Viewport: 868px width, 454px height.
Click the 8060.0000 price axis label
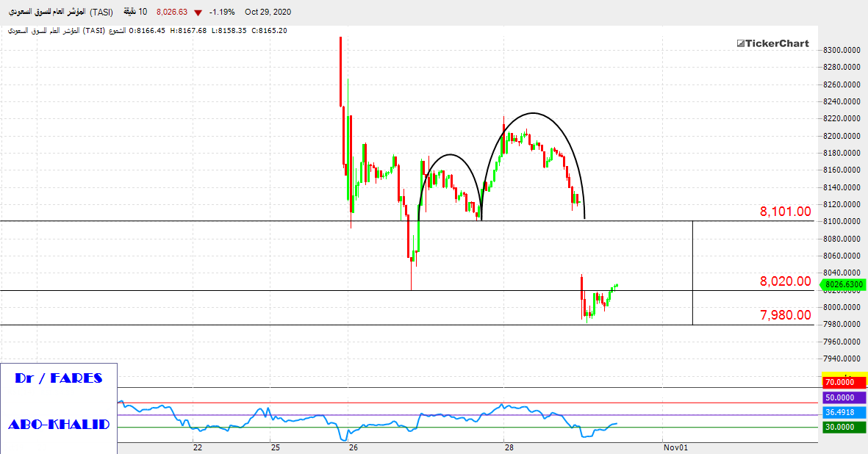[x=842, y=256]
